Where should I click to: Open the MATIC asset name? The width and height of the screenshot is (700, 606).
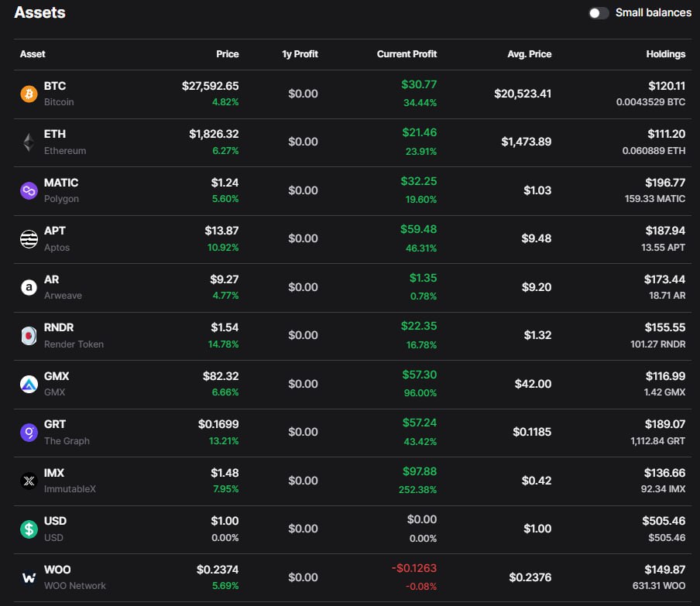click(61, 183)
